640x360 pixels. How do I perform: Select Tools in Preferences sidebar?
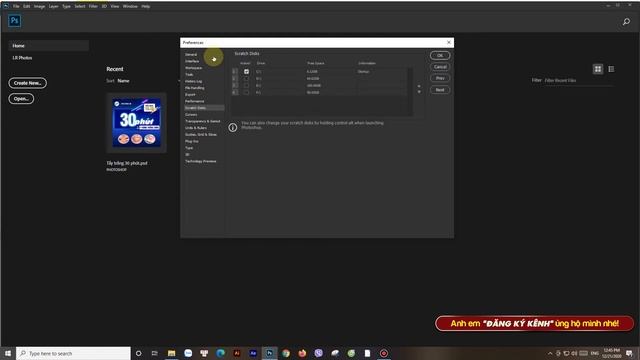click(189, 74)
